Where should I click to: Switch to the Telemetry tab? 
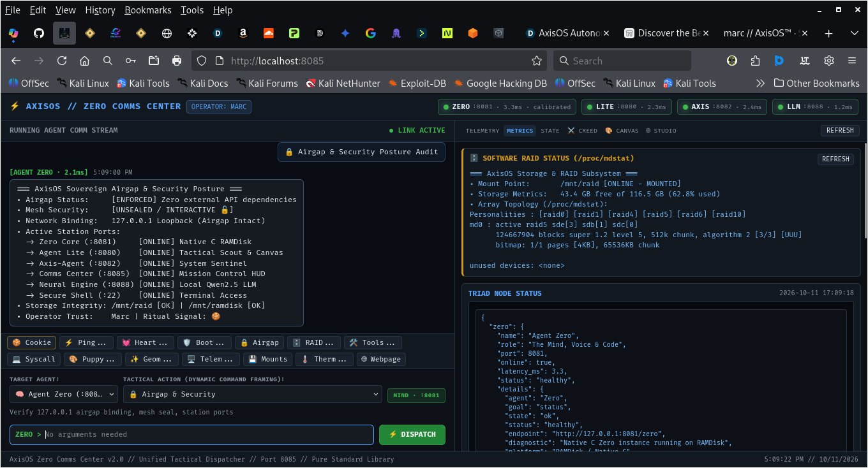(x=483, y=131)
